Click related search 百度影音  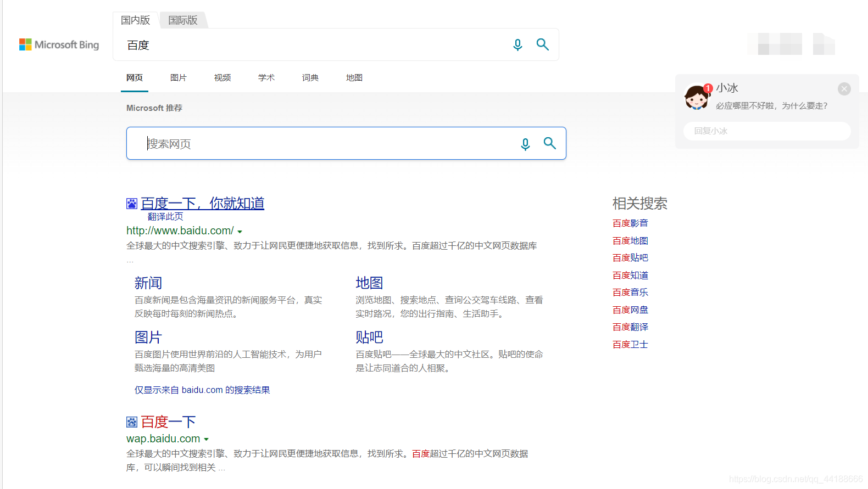point(630,223)
